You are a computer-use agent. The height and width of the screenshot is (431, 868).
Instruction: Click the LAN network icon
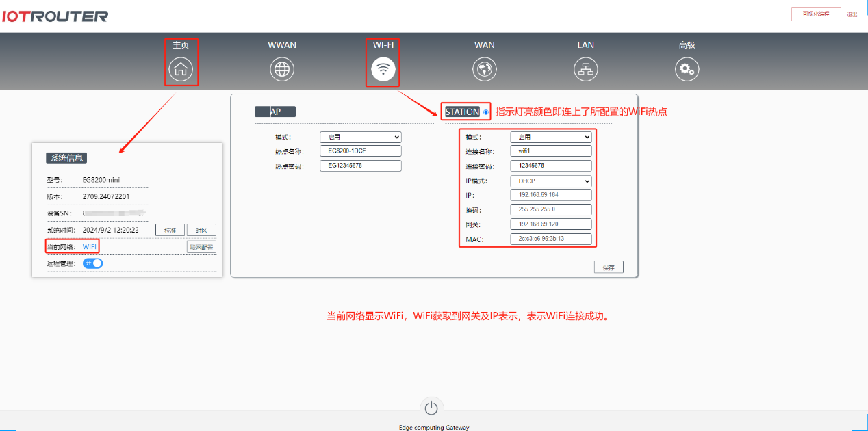coord(585,68)
